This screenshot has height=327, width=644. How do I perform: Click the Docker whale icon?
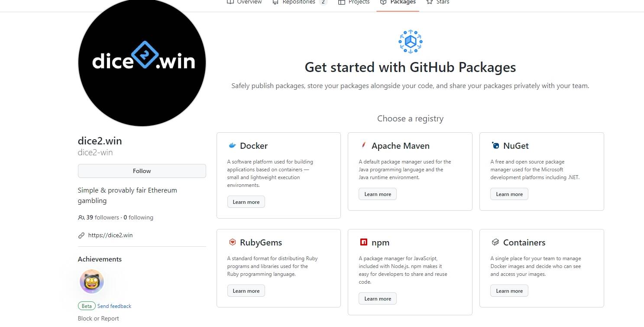232,146
